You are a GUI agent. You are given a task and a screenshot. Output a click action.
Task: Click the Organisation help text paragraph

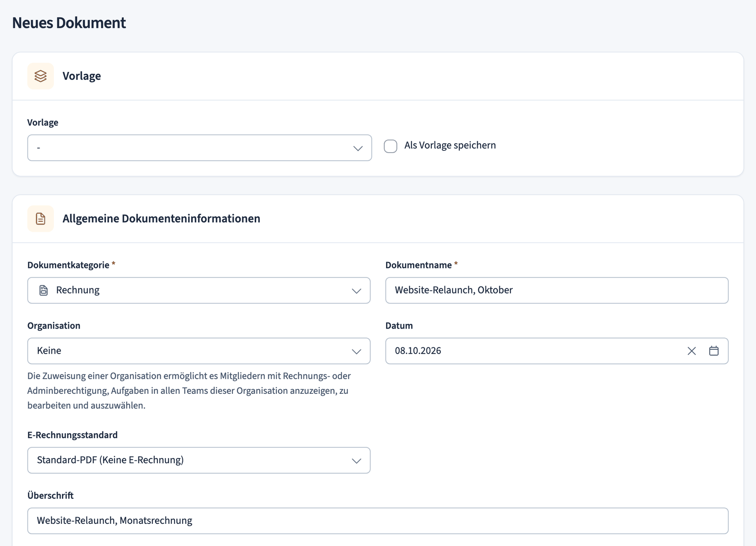point(189,390)
